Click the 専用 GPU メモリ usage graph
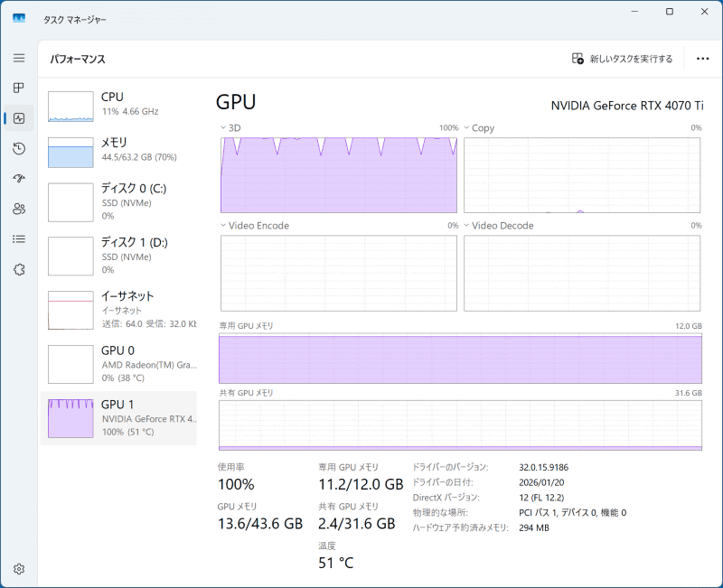Viewport: 723px width, 588px height. pyautogui.click(x=460, y=358)
